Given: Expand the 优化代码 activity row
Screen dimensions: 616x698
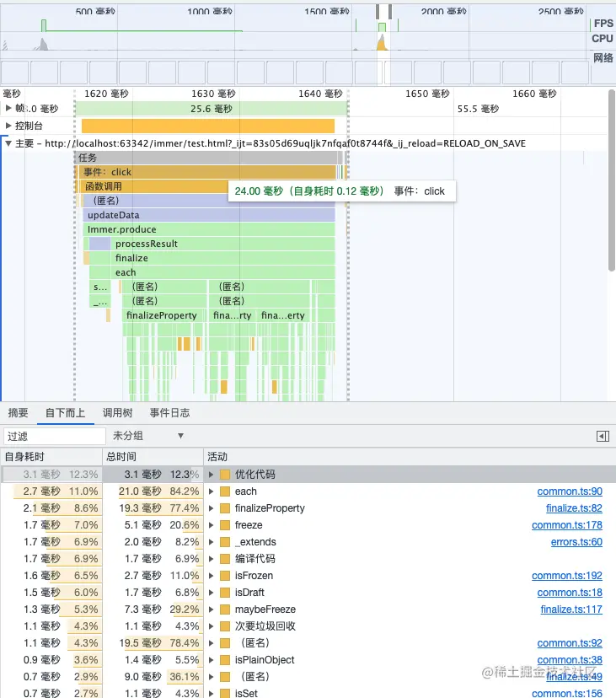Looking at the screenshot, I should click(211, 475).
